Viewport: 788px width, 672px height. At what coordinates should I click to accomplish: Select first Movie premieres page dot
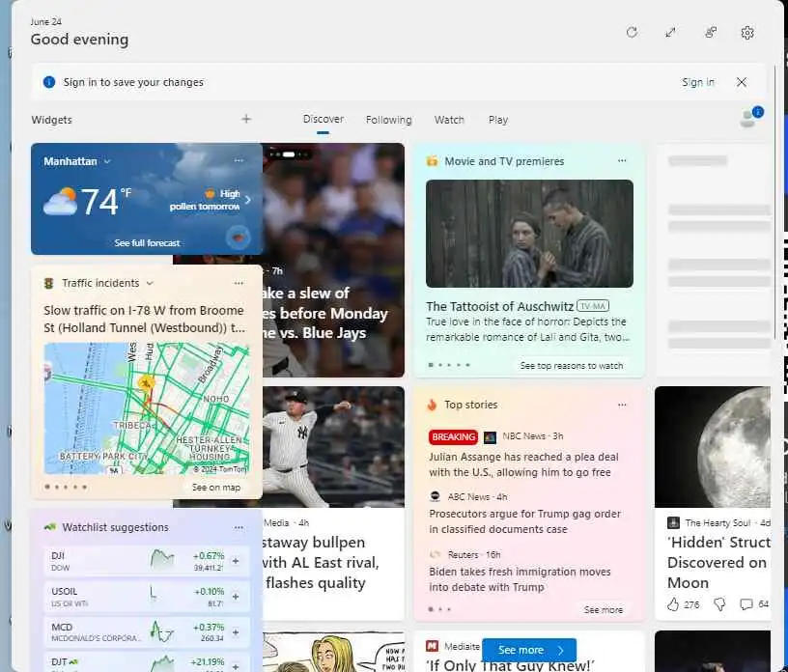(x=431, y=365)
